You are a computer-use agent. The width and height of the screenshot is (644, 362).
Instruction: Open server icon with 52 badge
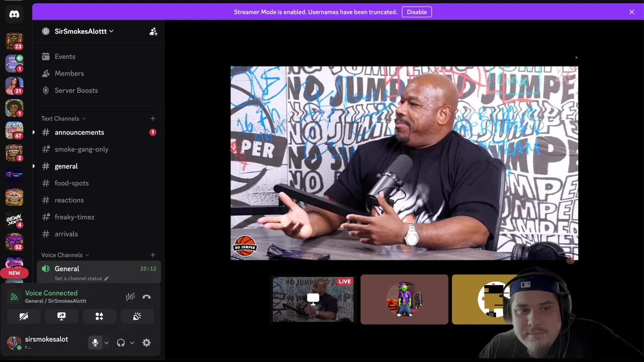[x=14, y=242]
